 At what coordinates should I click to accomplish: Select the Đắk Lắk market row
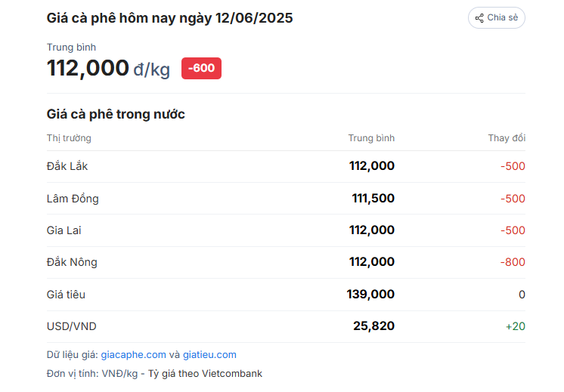coord(286,166)
